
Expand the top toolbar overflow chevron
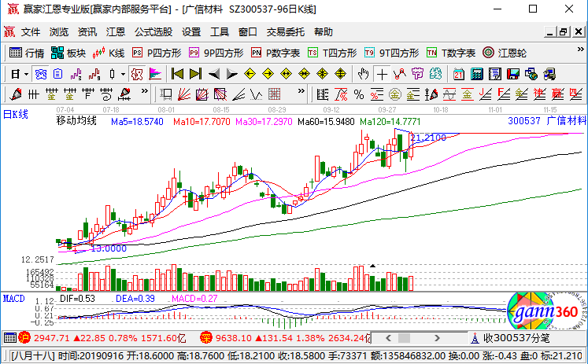[580, 50]
